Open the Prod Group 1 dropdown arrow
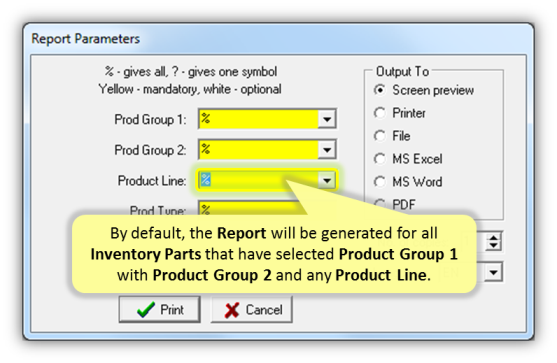 (327, 119)
